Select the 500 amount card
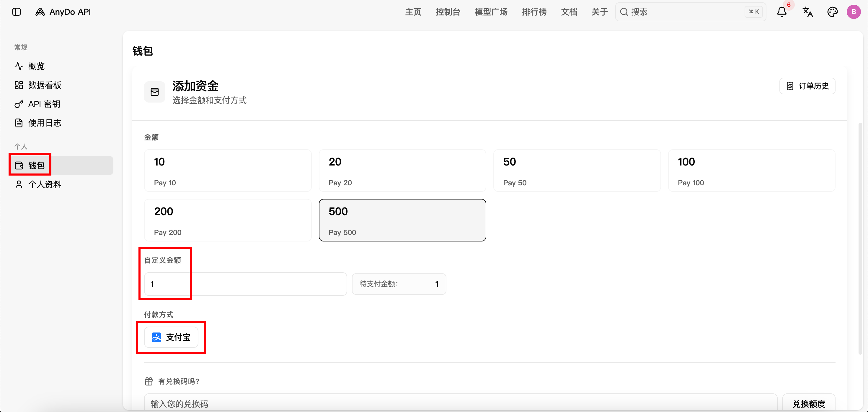Image resolution: width=868 pixels, height=412 pixels. click(x=402, y=220)
